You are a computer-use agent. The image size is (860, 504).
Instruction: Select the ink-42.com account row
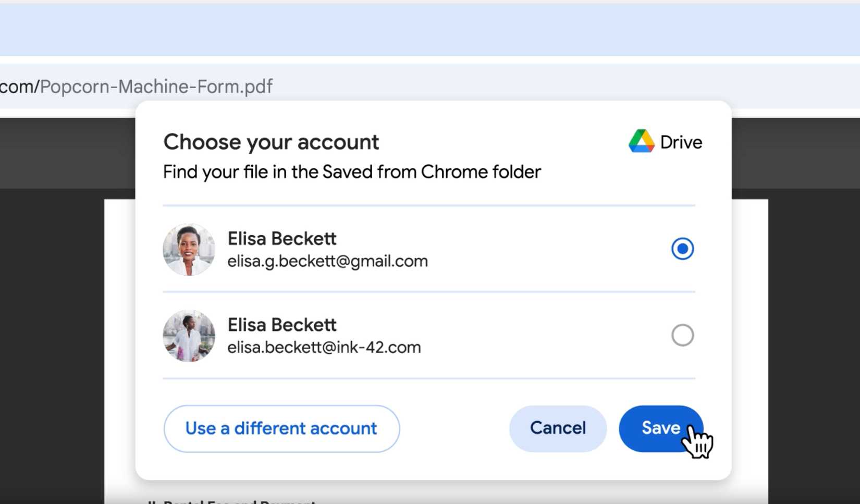tap(417, 336)
